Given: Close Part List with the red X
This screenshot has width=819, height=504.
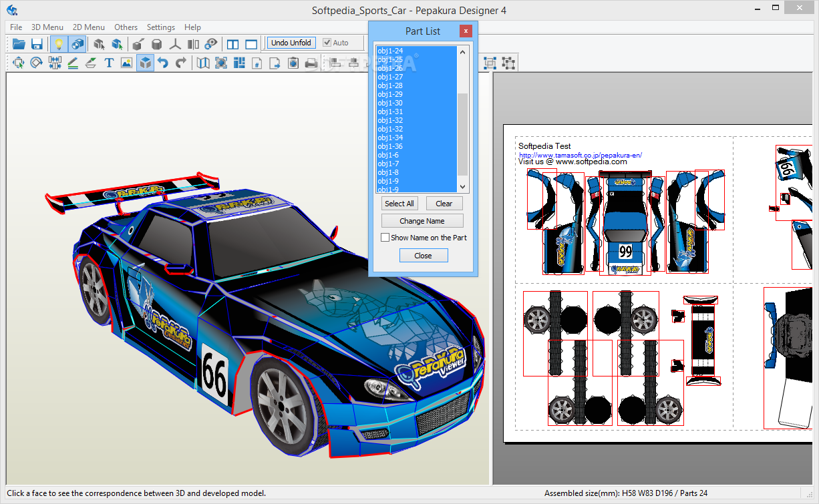Looking at the screenshot, I should click(x=466, y=31).
